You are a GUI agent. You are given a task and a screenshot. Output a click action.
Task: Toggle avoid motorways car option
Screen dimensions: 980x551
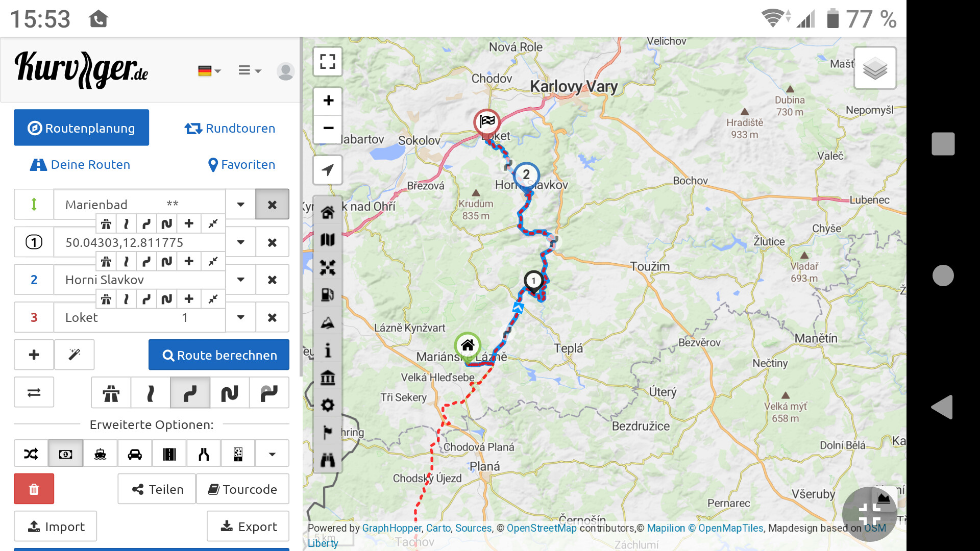[x=135, y=454]
